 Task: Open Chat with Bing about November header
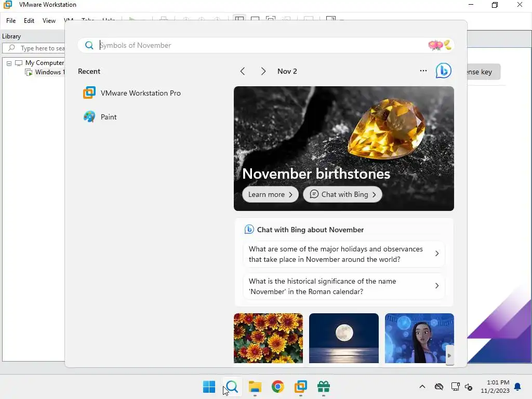click(x=304, y=230)
